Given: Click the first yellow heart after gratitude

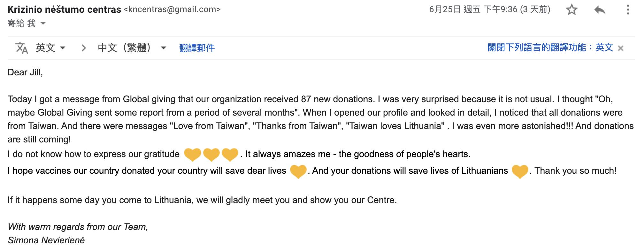Looking at the screenshot, I should pyautogui.click(x=192, y=155).
